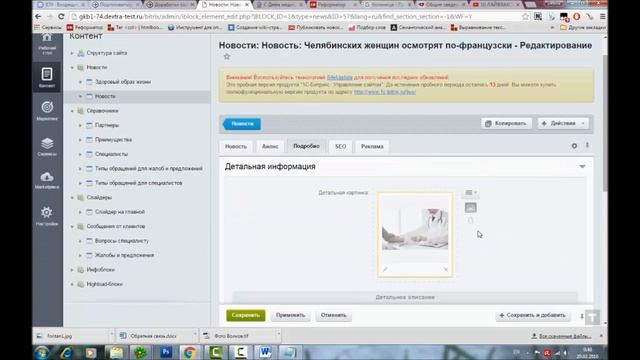Open the SiteUpdate link in warning

click(x=340, y=77)
